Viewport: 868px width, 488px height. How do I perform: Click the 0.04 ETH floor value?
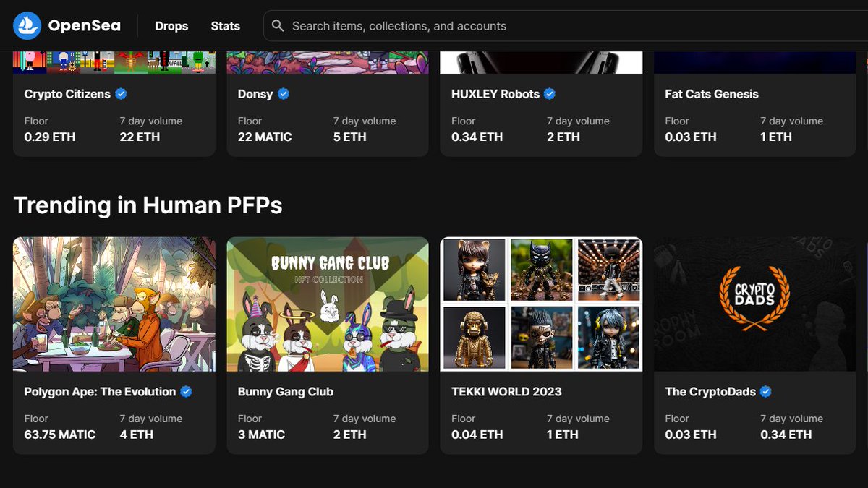(x=477, y=435)
